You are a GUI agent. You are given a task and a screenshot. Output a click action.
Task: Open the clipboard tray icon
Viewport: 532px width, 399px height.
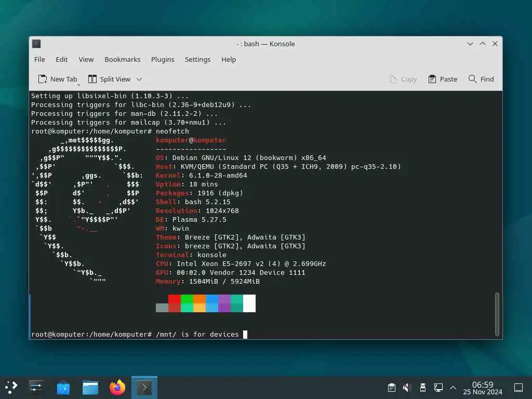click(391, 387)
